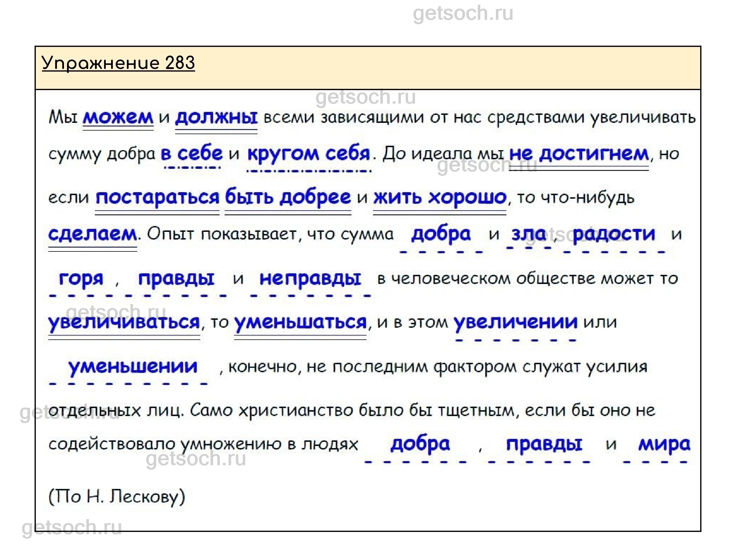Click the bold word "неправды"
This screenshot has height=560, width=736.
click(x=310, y=278)
